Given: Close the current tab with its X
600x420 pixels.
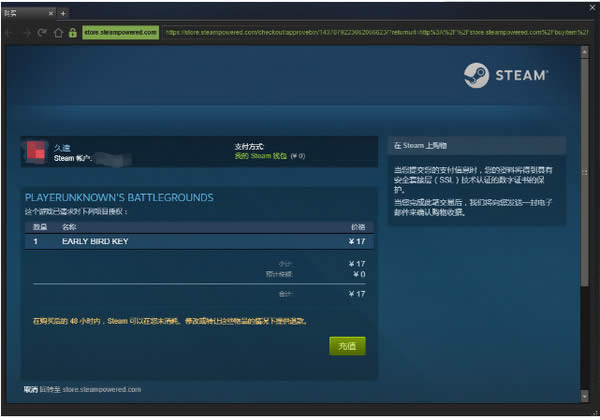Looking at the screenshot, I should 51,13.
